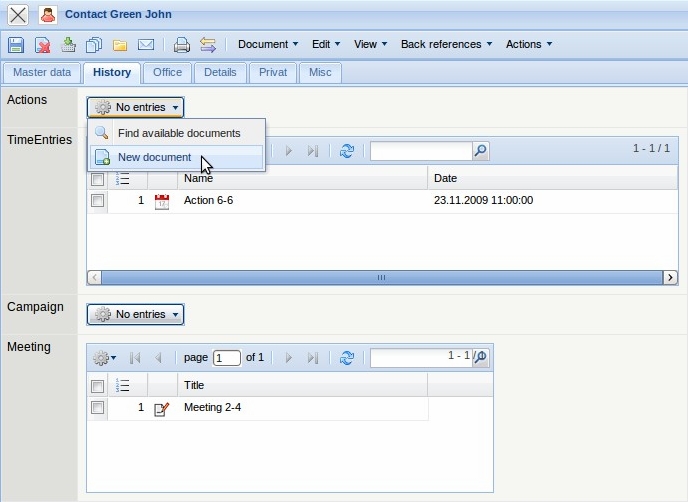Refresh the TimeEntries list

coord(347,151)
